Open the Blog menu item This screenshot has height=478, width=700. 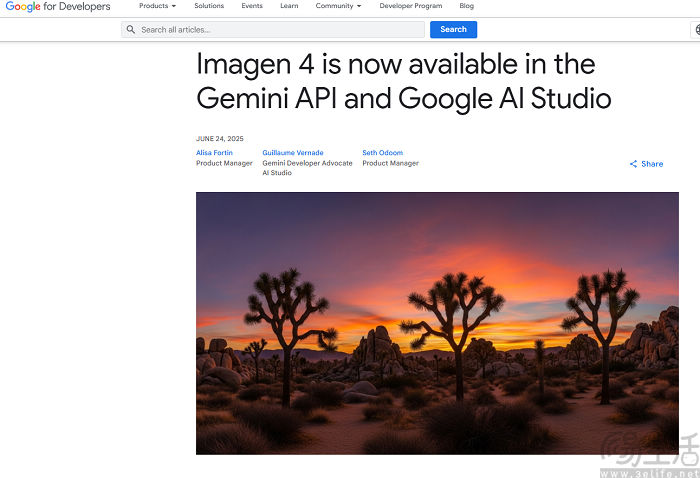467,6
